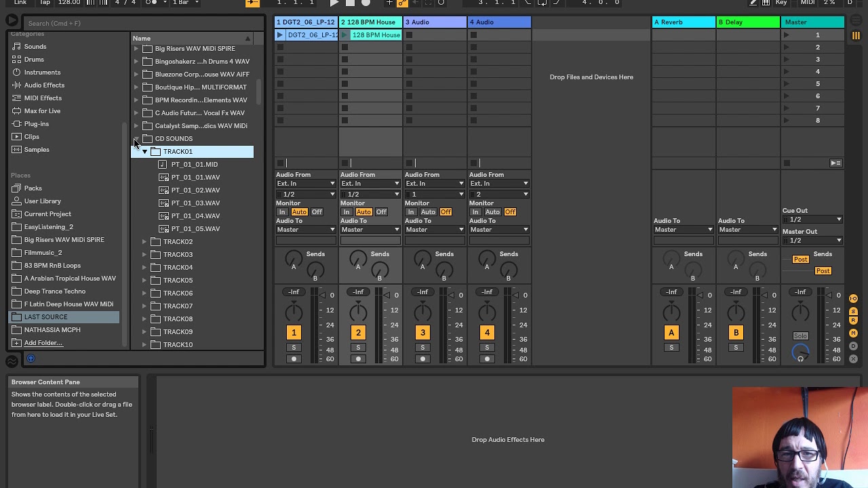Select the Master track header

[x=812, y=22]
